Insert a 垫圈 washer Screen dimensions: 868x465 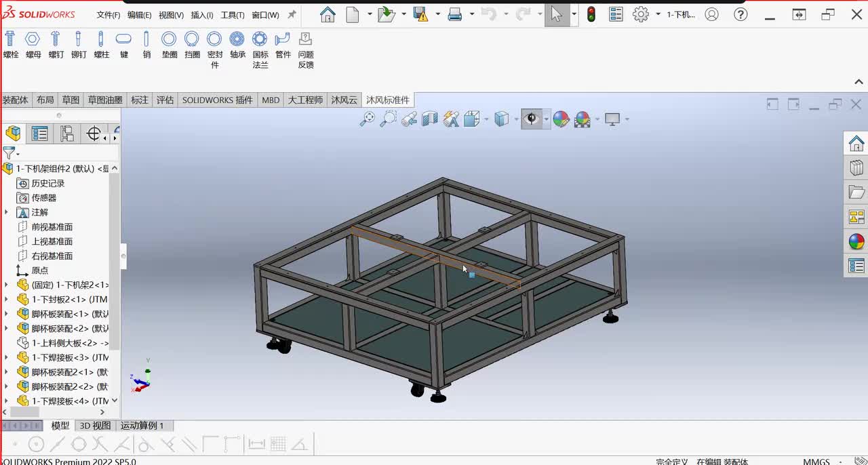point(169,45)
